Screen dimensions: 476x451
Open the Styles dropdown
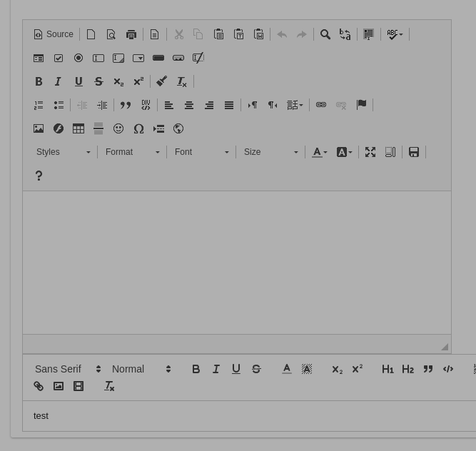63,152
